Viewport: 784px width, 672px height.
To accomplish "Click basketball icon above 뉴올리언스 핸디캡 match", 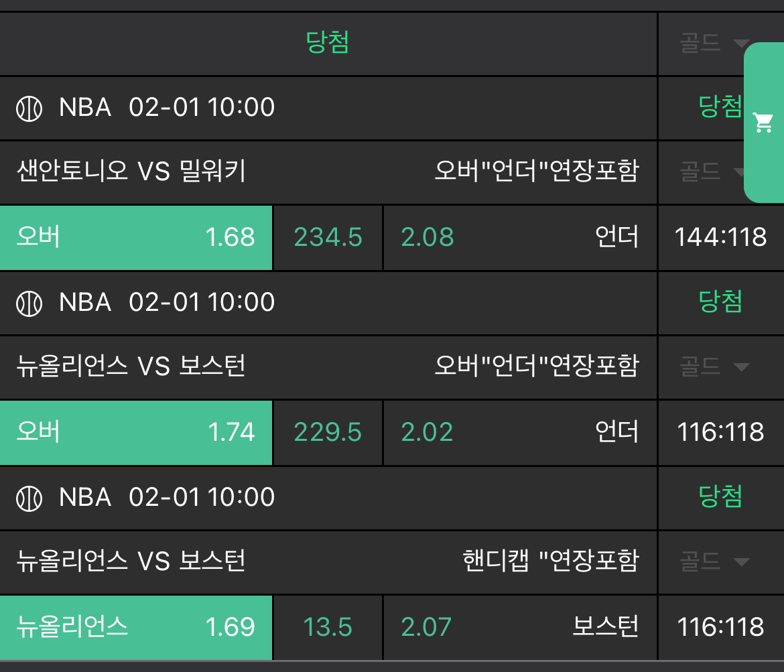I will [29, 498].
